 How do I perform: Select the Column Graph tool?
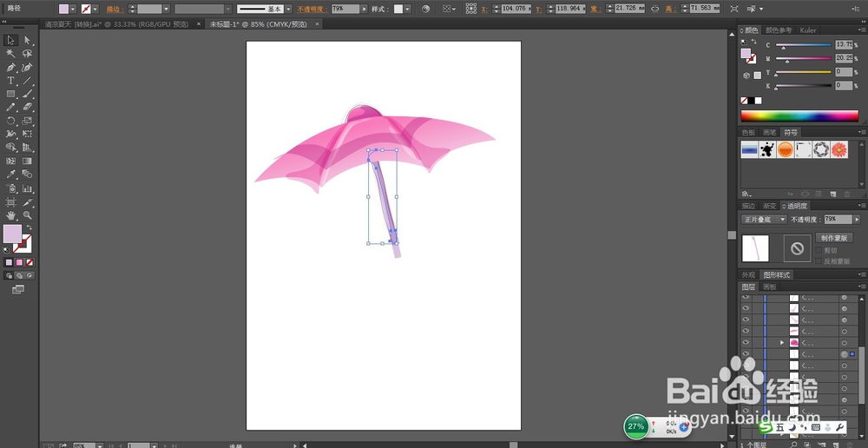pos(27,188)
